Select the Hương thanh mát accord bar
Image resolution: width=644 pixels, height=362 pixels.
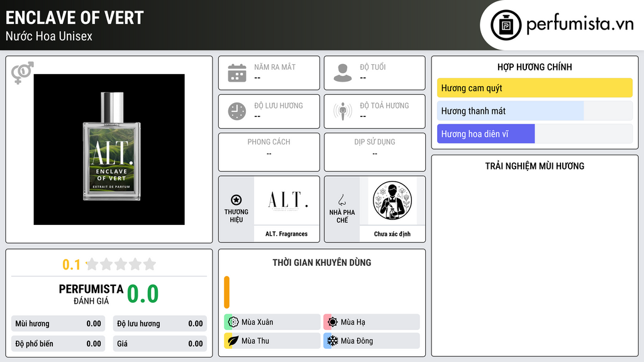click(x=535, y=111)
